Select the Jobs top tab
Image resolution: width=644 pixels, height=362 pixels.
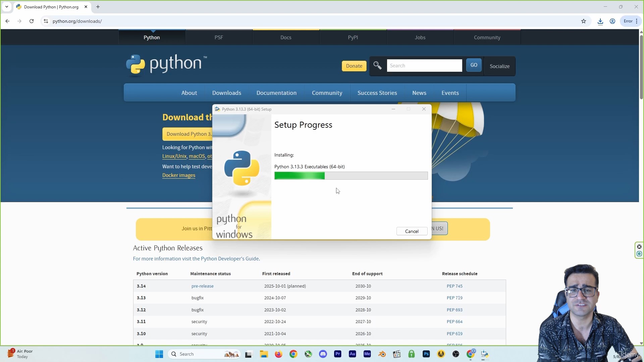point(420,37)
